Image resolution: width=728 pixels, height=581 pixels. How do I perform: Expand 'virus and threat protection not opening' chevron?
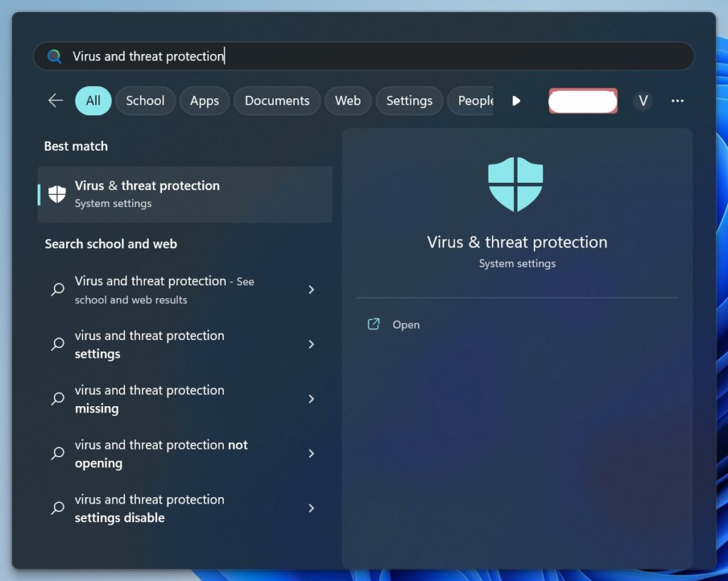(311, 454)
